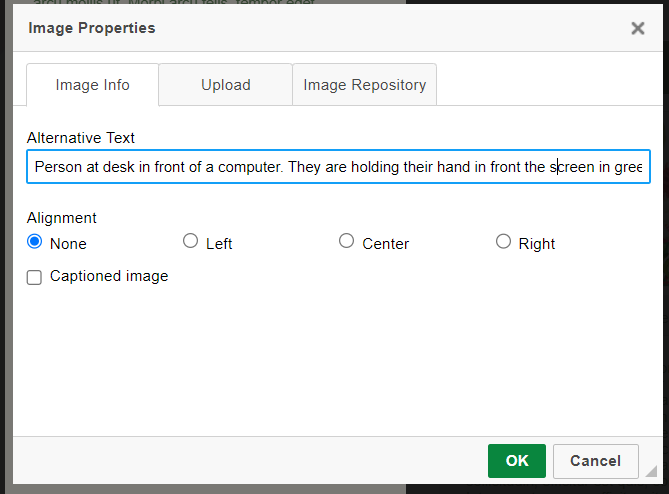Click into the Alternative Text field

point(338,166)
